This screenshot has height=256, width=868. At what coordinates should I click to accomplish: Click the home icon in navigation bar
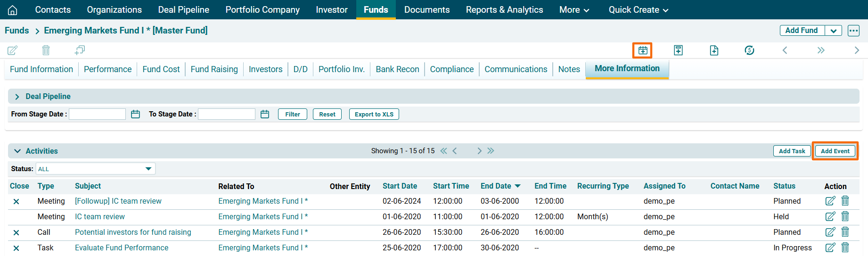pos(13,10)
